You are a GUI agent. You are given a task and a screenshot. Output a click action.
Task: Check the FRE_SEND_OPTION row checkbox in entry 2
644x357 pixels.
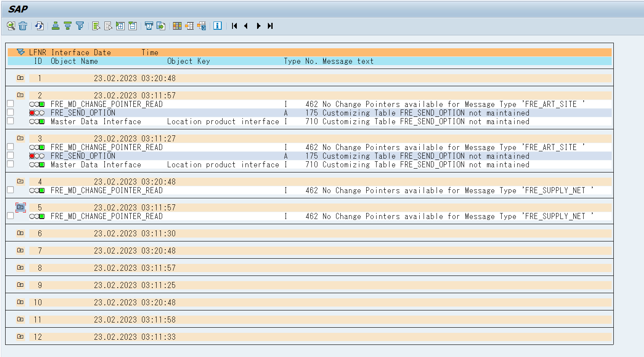pos(10,113)
